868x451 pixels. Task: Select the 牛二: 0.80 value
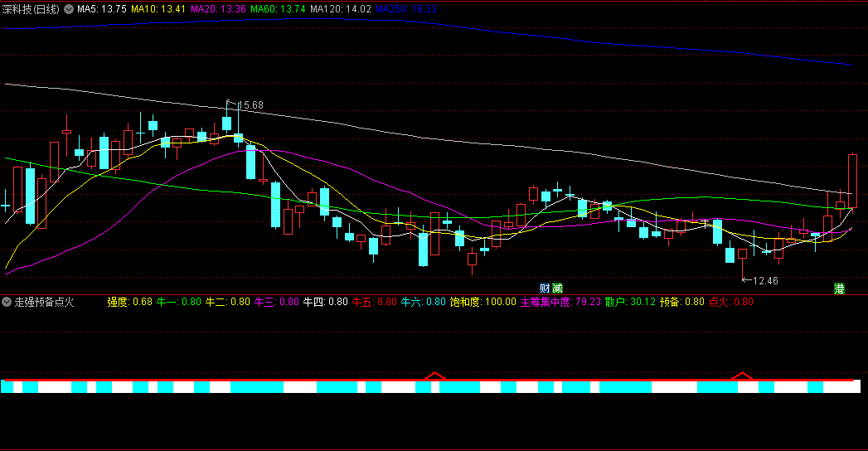point(227,302)
